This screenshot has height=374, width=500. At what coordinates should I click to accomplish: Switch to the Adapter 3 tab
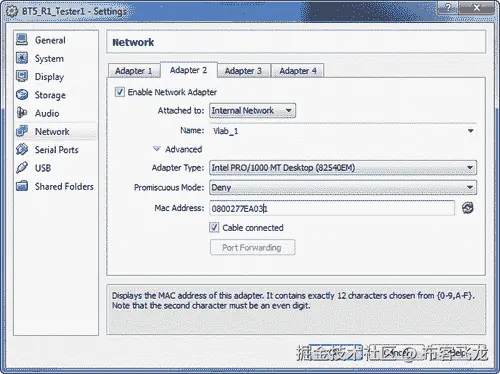point(243,71)
